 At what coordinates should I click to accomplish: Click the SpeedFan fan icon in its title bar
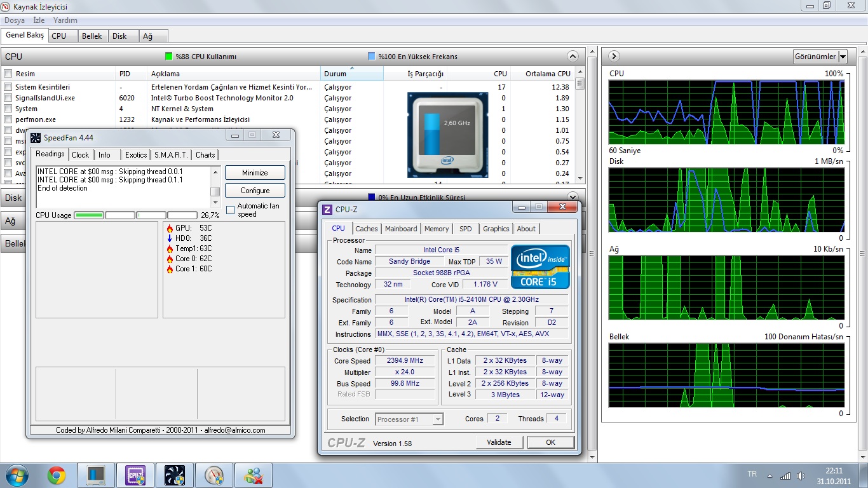(x=36, y=137)
